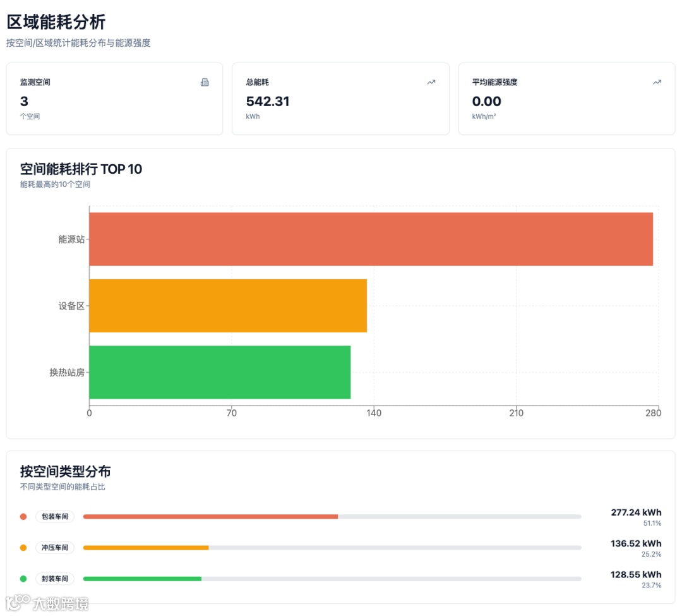Click the orange dot beside 冲压车间
This screenshot has width=682, height=616.
point(23,548)
